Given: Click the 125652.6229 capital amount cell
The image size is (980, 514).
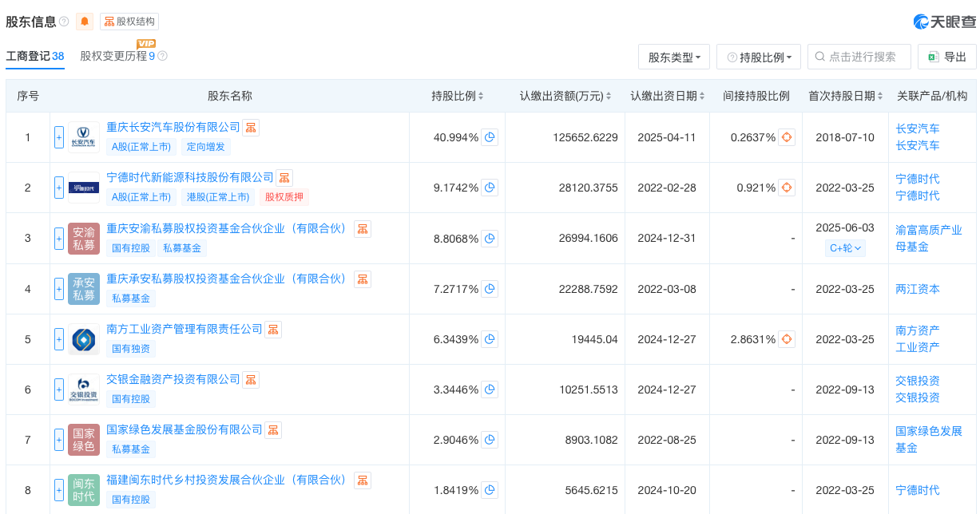Looking at the screenshot, I should [585, 137].
